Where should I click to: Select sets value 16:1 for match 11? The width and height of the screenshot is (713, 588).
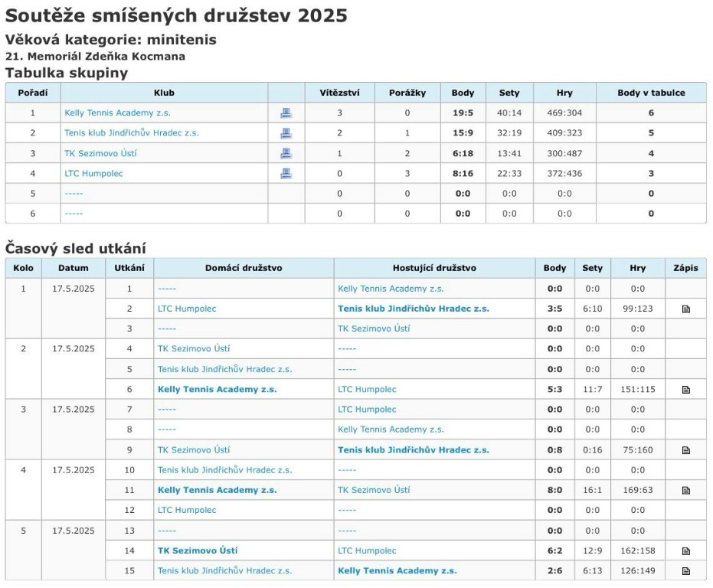[593, 490]
